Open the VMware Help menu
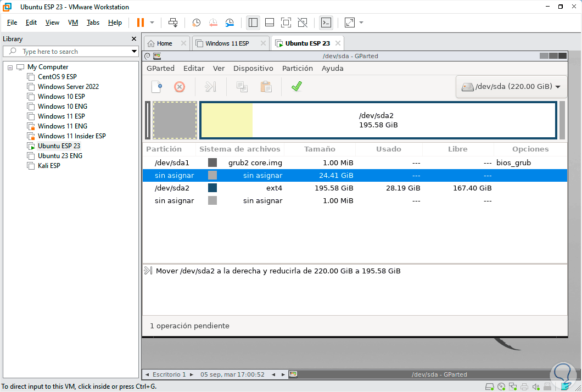Viewport: 582px width, 392px height. [115, 23]
